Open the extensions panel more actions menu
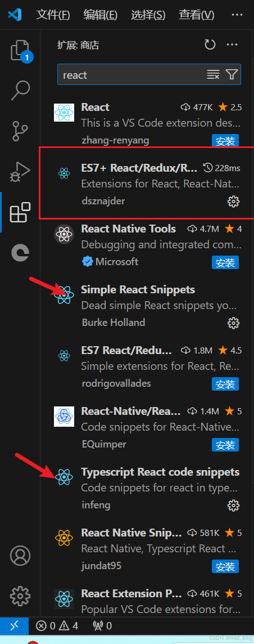This screenshot has width=254, height=644. [232, 44]
